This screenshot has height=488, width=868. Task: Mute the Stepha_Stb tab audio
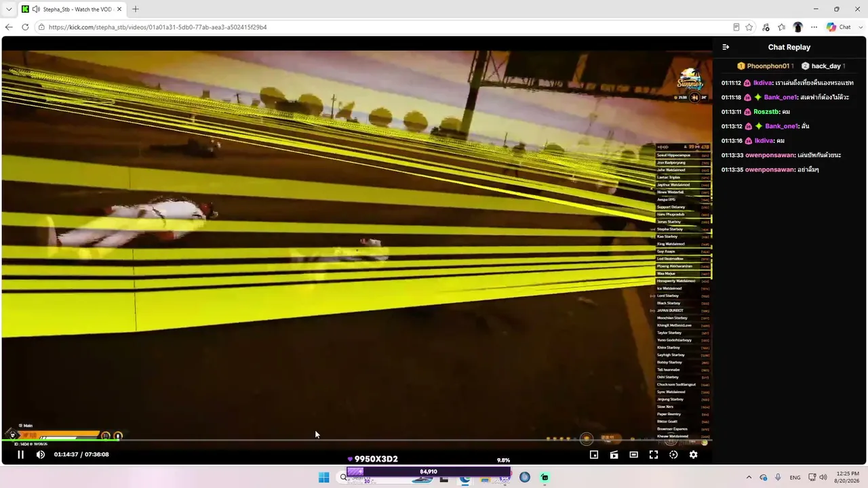(x=35, y=9)
